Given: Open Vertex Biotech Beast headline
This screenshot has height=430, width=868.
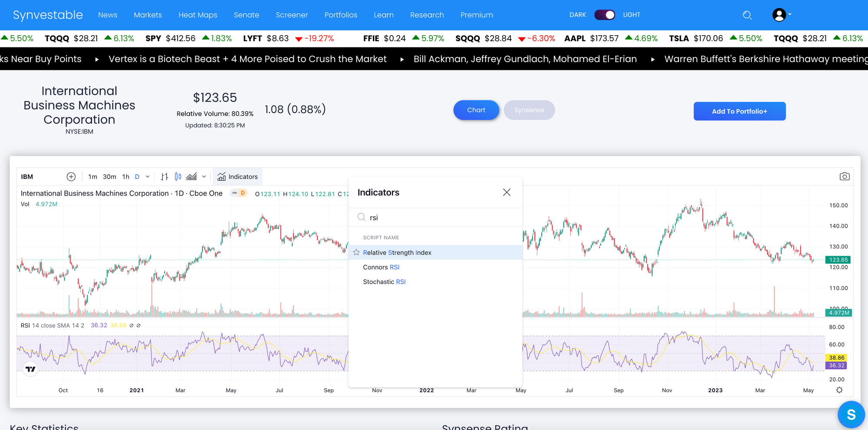Looking at the screenshot, I should pos(247,59).
